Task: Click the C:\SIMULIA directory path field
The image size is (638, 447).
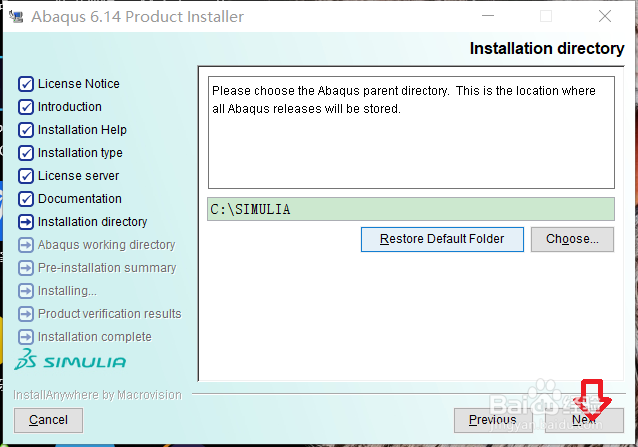Action: pos(411,209)
